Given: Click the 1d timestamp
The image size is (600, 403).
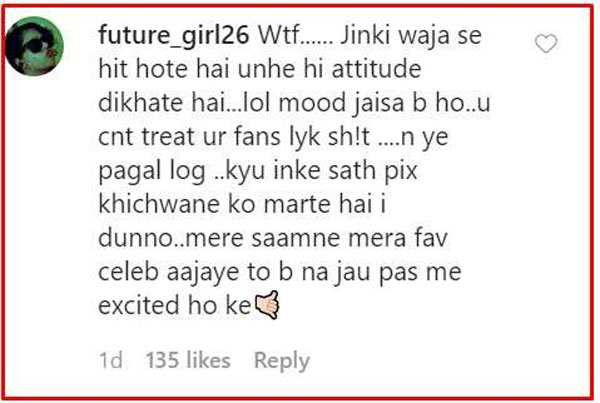Looking at the screenshot, I should point(111,360).
